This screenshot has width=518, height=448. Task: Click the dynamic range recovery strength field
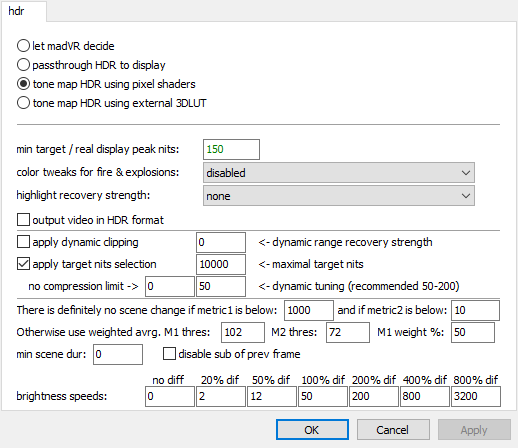click(221, 242)
